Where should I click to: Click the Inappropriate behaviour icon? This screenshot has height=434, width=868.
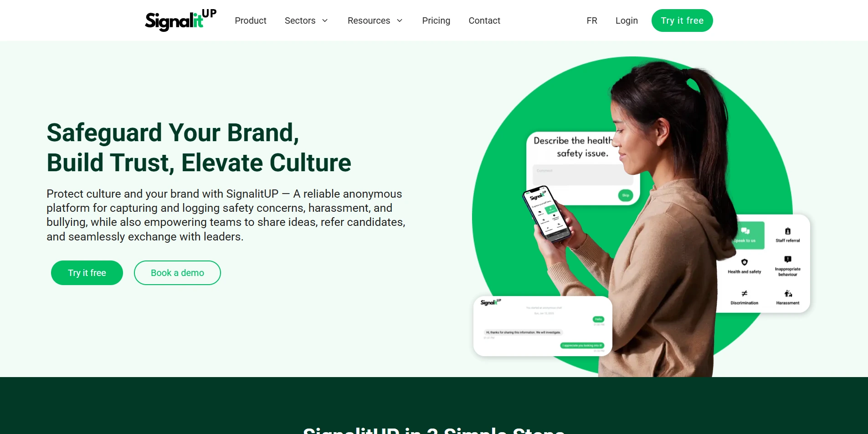click(787, 260)
